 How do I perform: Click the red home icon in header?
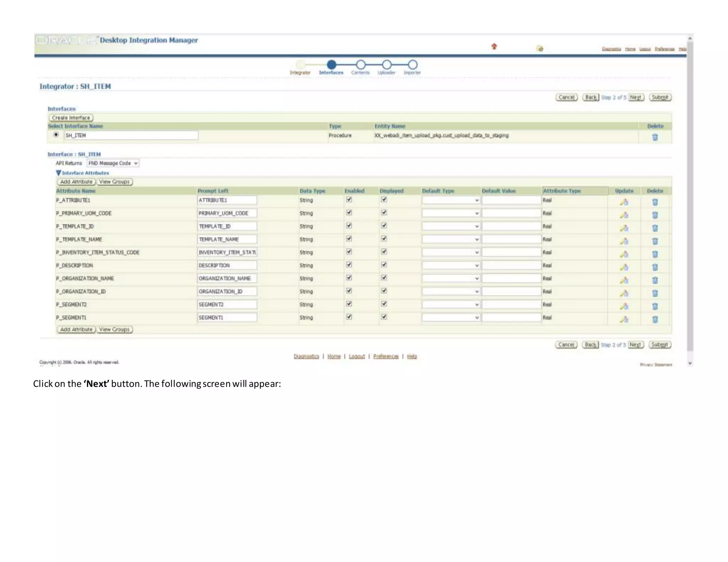click(494, 47)
